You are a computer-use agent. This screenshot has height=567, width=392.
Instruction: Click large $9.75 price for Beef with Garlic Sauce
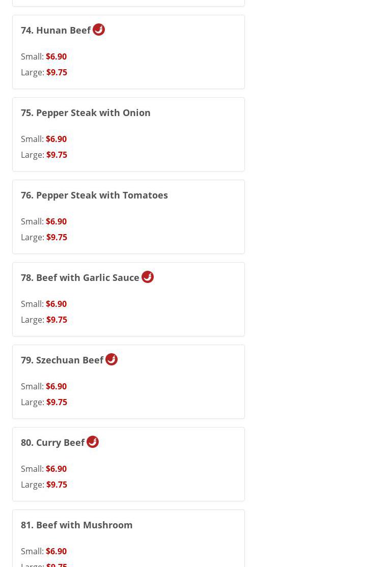[57, 320]
